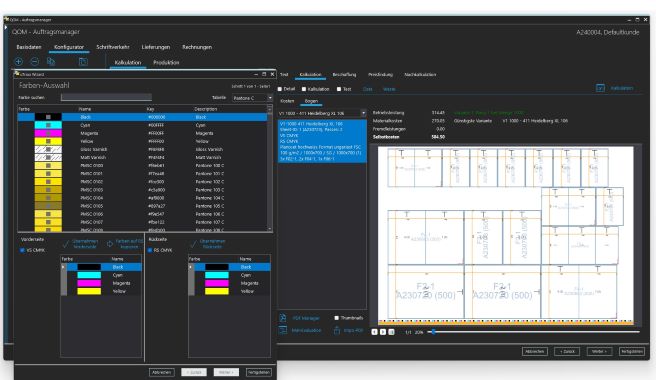
Task: Click the Fertigstellen button in main window
Action: [x=632, y=352]
